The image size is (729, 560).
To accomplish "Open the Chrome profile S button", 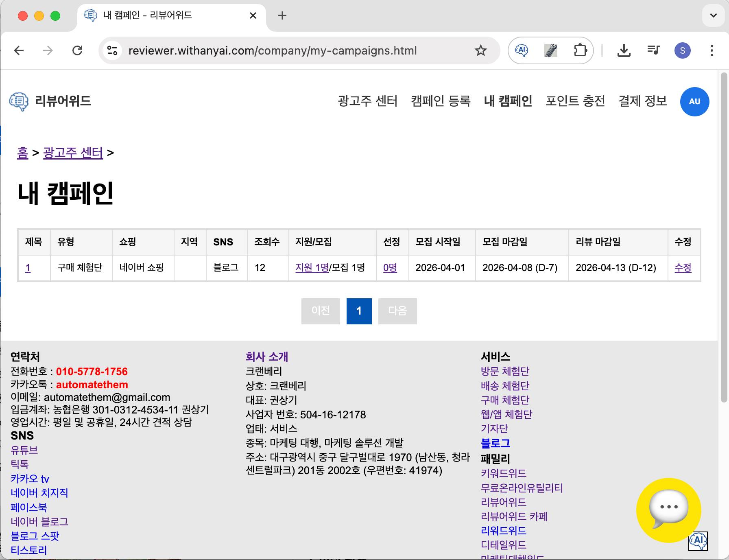I will point(682,50).
